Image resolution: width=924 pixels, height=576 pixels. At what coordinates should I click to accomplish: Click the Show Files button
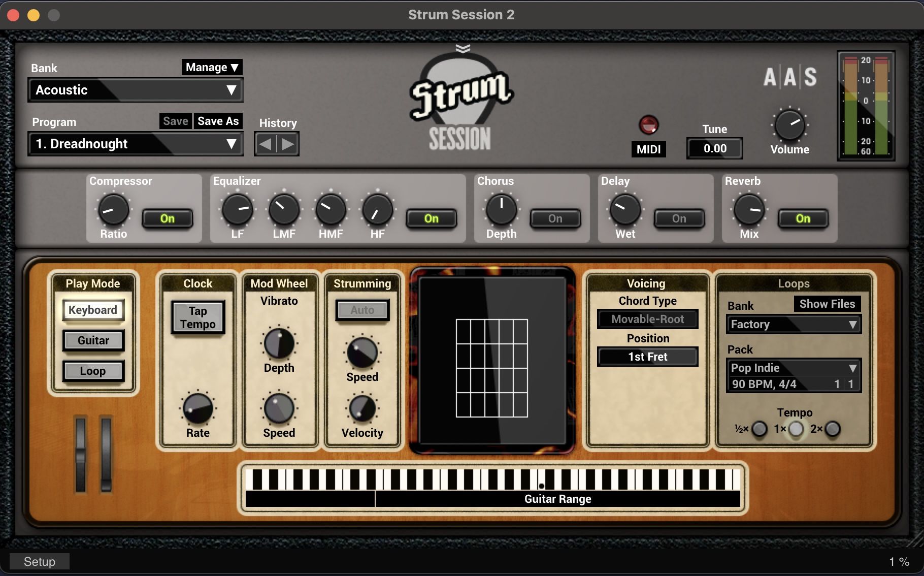tap(827, 304)
